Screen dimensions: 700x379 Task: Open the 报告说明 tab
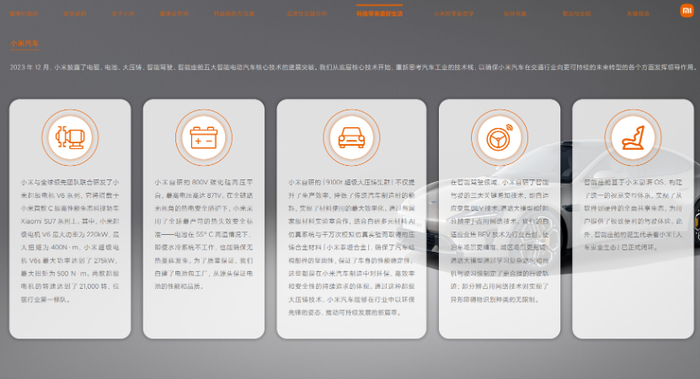(75, 14)
